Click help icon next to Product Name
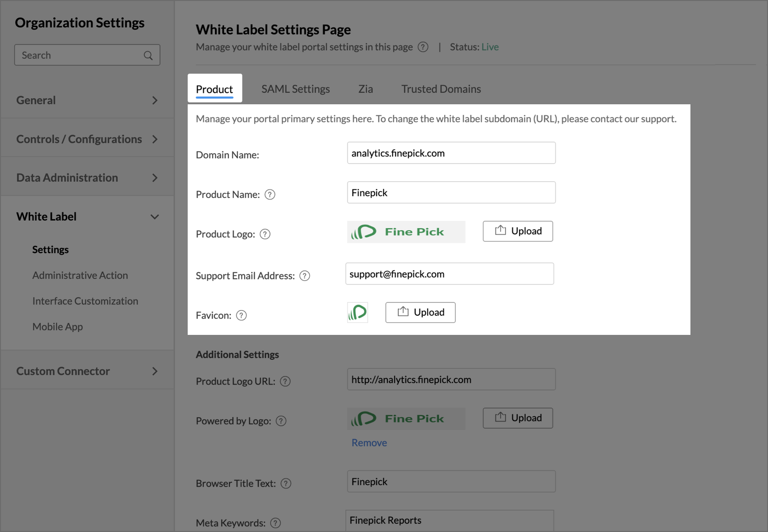768x532 pixels. point(270,195)
